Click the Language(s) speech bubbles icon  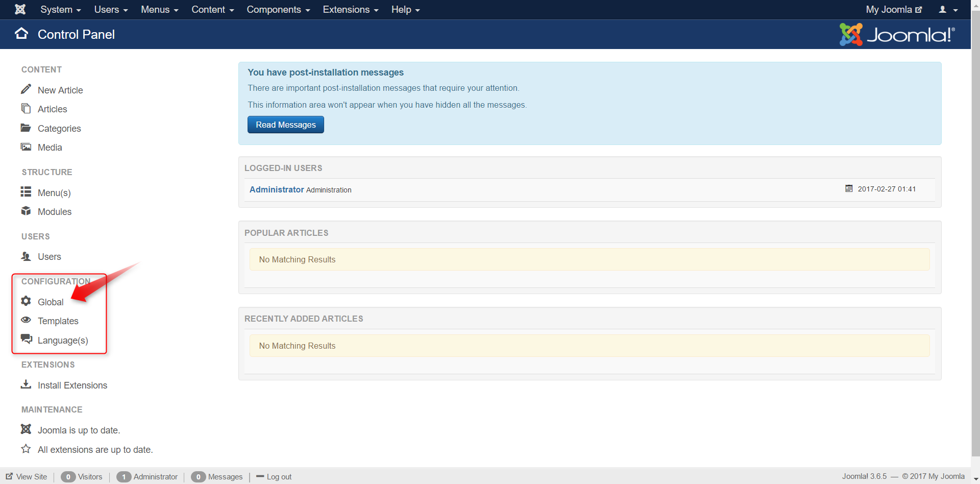[27, 339]
